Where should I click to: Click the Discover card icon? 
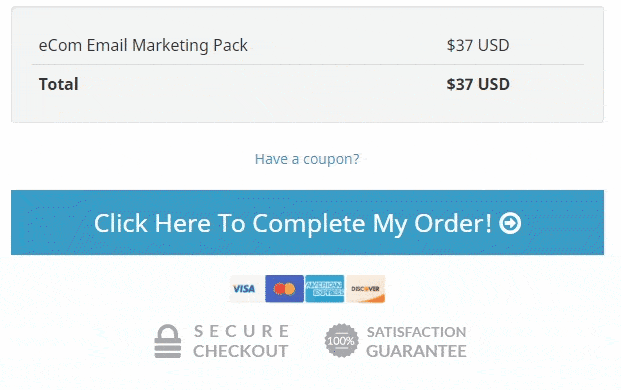pos(365,289)
